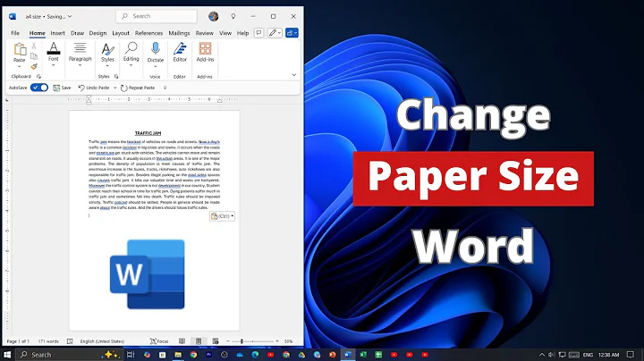
Task: Switch to the View tab
Action: 225,33
